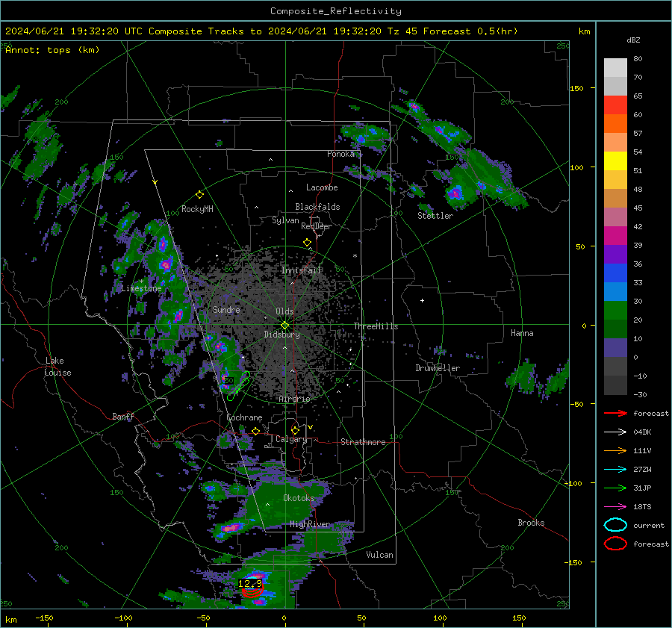Screen dimensions: 672x628
Task: Click the magenta 18TS arrow icon
Action: click(x=615, y=507)
